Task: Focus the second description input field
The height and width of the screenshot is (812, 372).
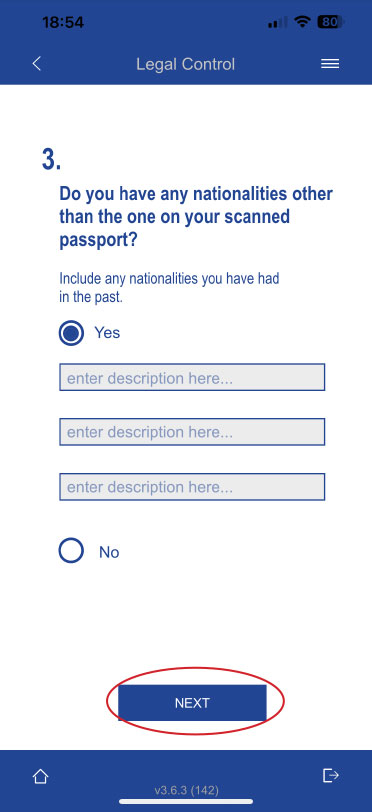Action: [x=192, y=432]
